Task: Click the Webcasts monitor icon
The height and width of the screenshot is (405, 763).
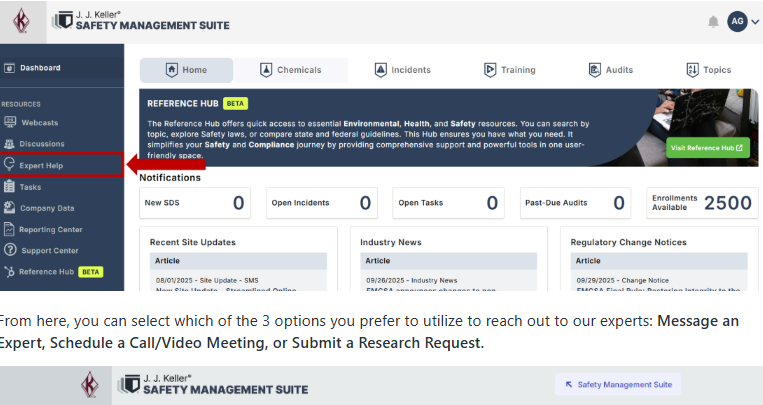Action: pos(10,122)
